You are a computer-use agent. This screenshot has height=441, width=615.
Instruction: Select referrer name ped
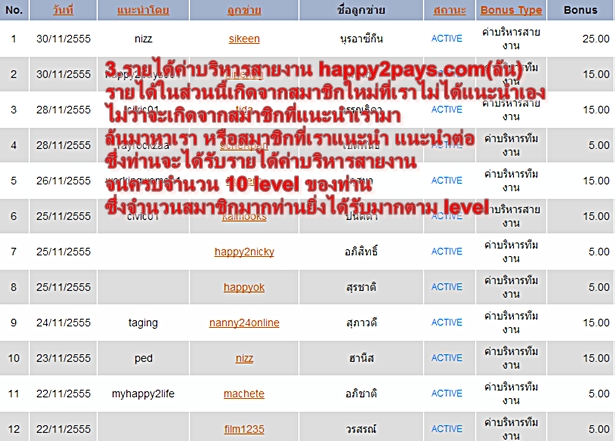click(x=143, y=358)
